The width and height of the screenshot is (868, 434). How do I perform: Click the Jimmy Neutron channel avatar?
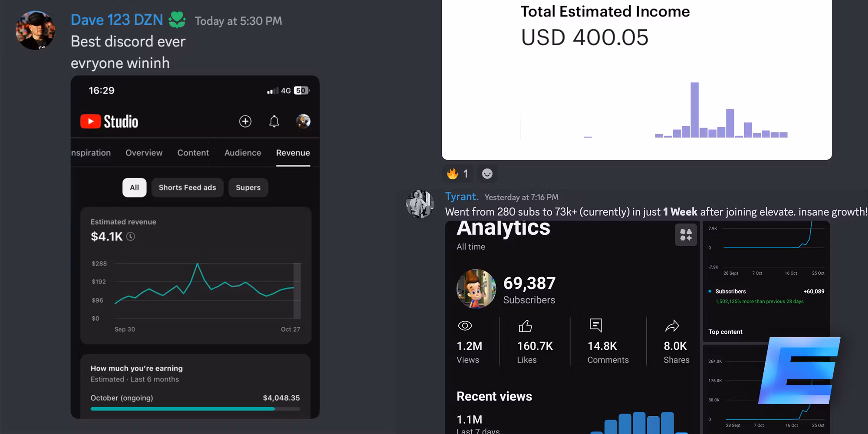point(476,289)
